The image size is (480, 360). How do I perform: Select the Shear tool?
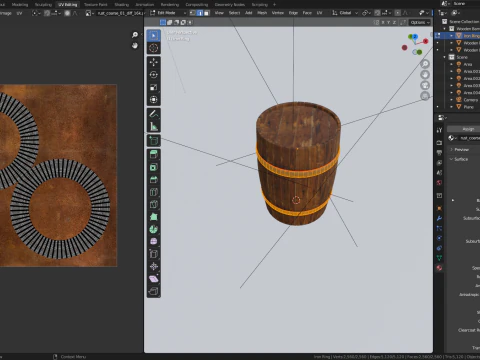click(153, 279)
